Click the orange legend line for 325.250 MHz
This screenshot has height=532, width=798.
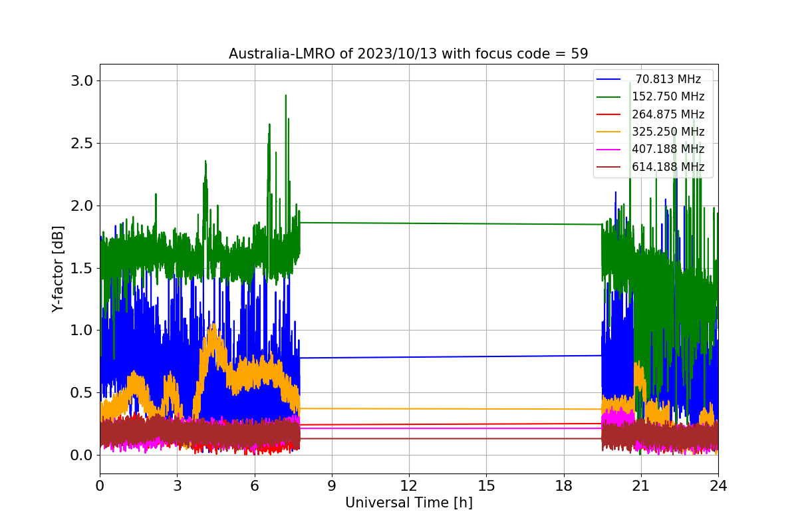[609, 132]
